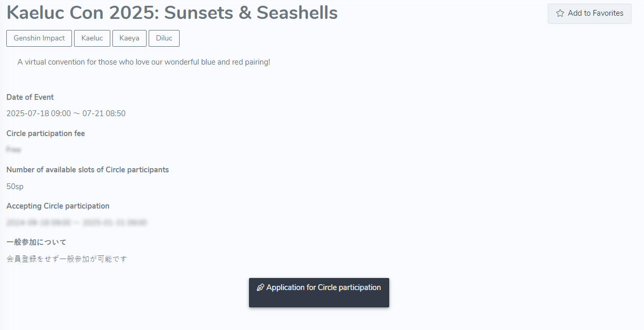Screen dimensions: 644x330
Task: Click the virtual convention description text
Action: [143, 62]
